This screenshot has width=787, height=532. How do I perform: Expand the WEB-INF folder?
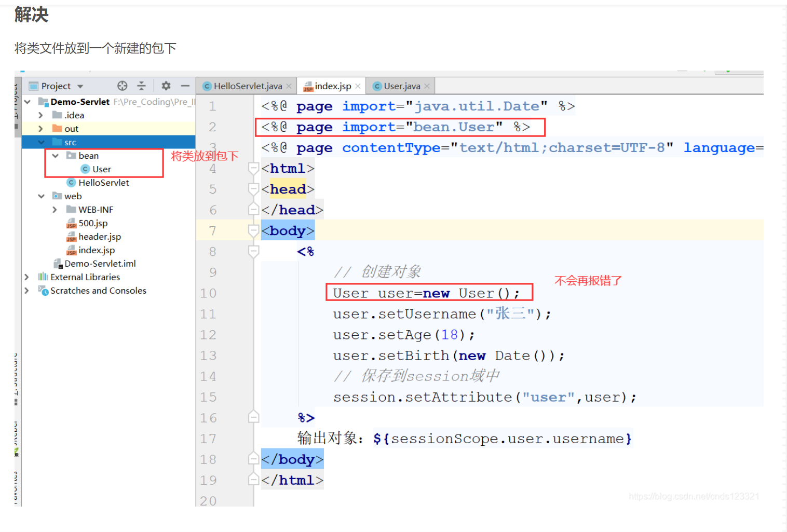[55, 210]
